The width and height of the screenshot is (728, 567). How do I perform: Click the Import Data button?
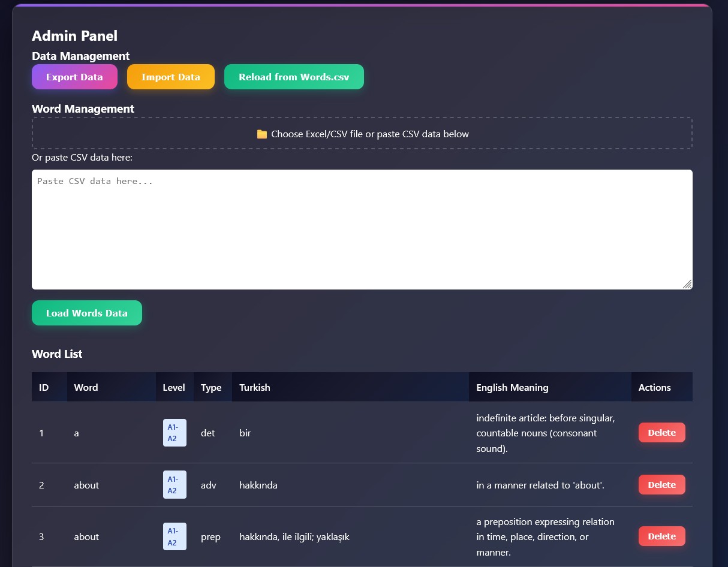(x=171, y=77)
